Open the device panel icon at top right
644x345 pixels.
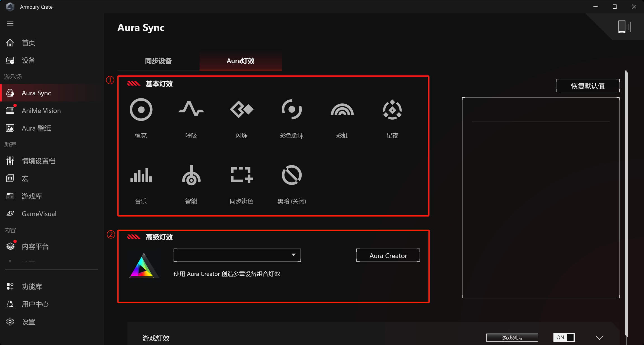pos(624,27)
